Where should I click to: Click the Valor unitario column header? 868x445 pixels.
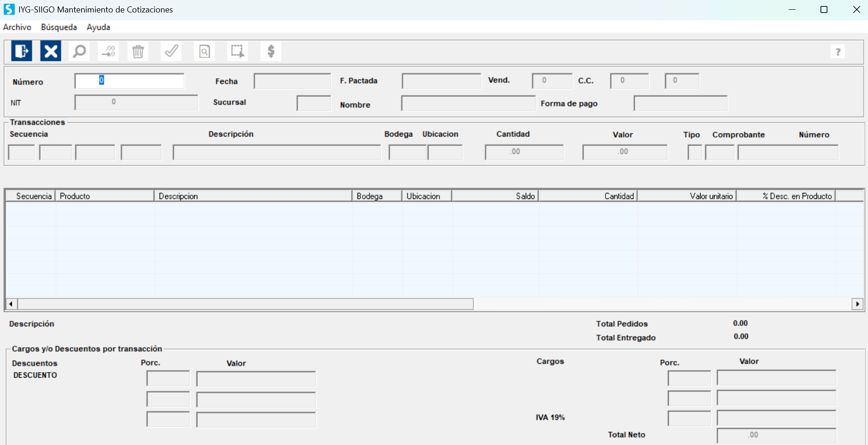click(x=686, y=196)
